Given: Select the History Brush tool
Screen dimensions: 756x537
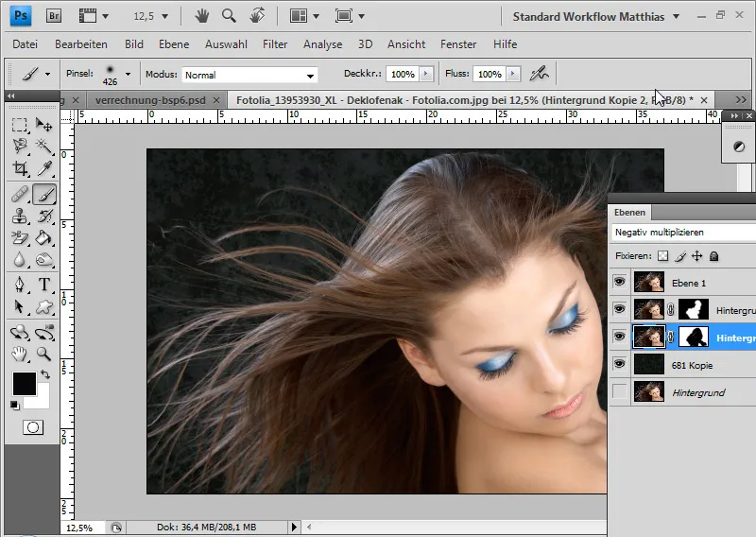Looking at the screenshot, I should point(43,216).
